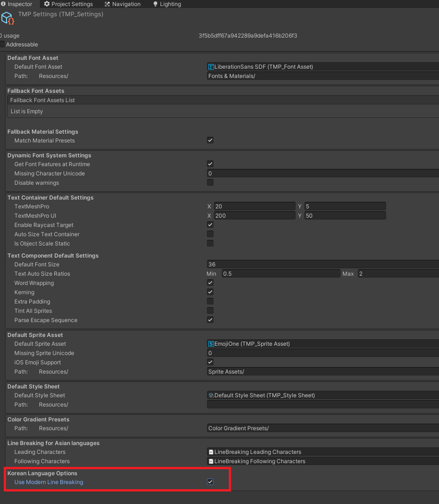439x504 pixels.
Task: Open the Lighting tab
Action: pyautogui.click(x=167, y=4)
